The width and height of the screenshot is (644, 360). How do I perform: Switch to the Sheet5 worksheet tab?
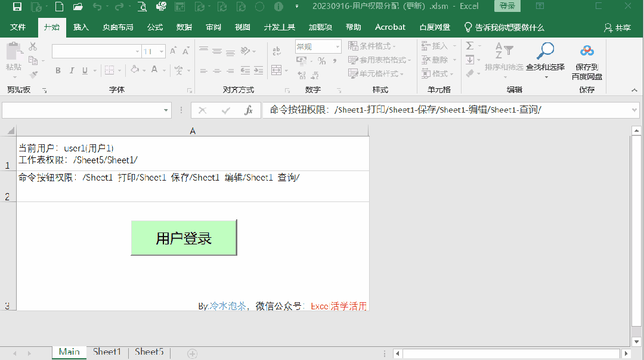[x=148, y=352]
